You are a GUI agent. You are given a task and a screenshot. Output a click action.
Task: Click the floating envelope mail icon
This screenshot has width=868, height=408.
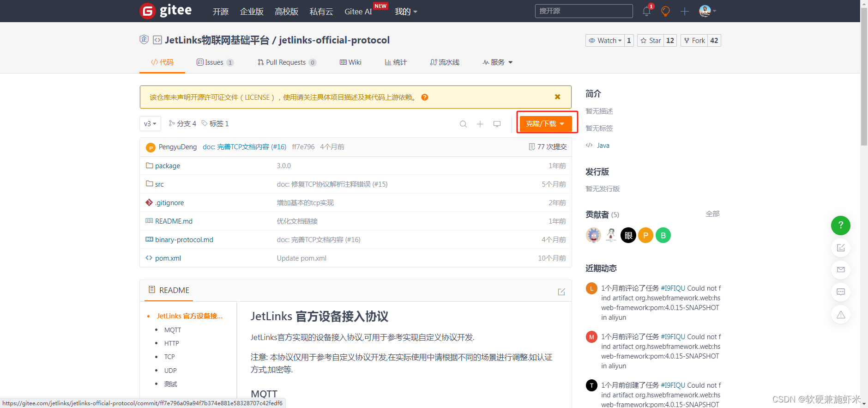click(840, 270)
